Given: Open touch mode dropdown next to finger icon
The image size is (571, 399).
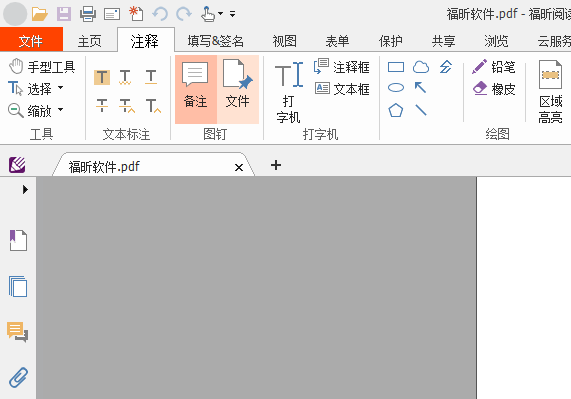Looking at the screenshot, I should point(220,14).
